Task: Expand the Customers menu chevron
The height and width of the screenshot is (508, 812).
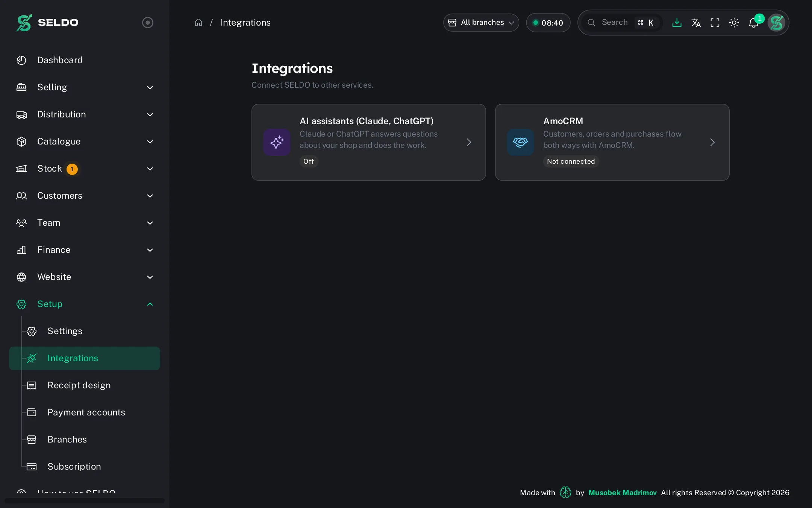Action: point(150,196)
